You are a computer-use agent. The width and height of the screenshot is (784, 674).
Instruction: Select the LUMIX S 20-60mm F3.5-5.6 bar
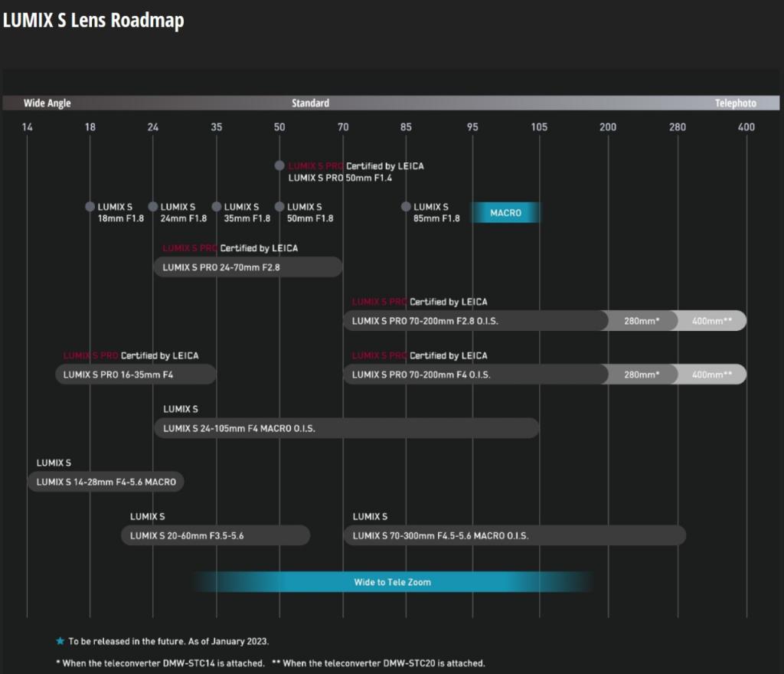(x=215, y=535)
